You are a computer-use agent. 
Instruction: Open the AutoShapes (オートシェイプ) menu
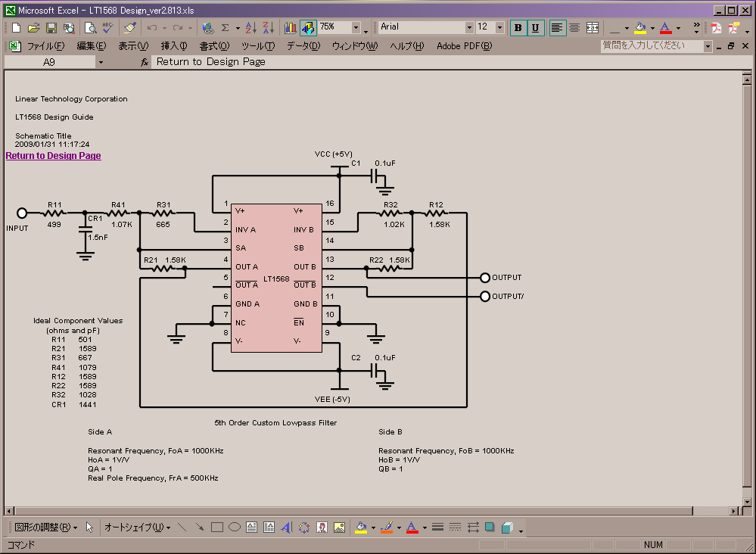click(138, 528)
